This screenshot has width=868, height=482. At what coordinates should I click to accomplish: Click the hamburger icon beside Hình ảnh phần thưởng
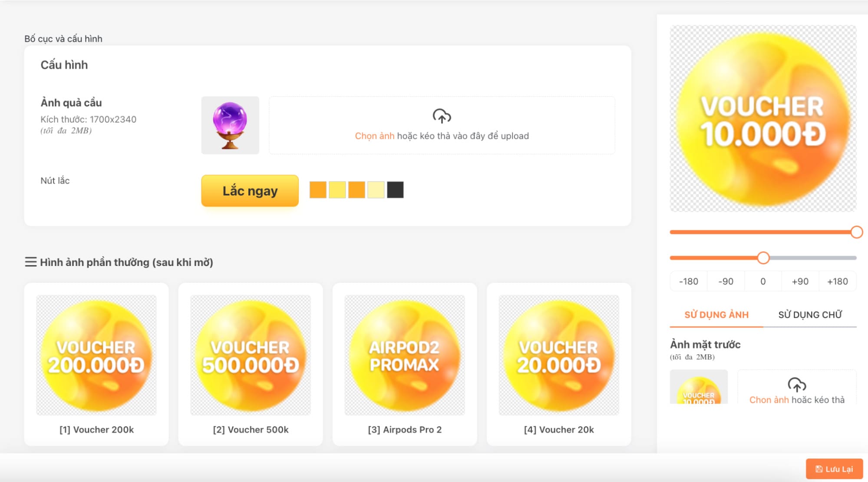[30, 262]
